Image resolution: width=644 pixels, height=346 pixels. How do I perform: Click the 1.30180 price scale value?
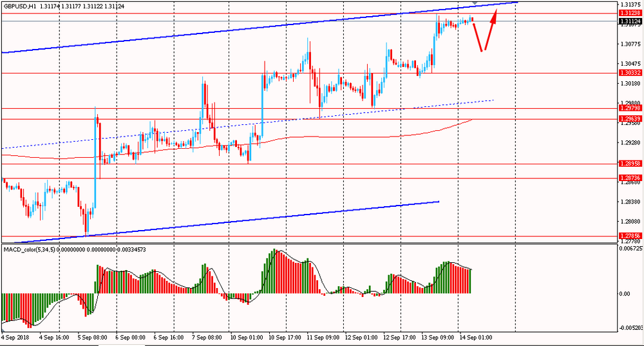click(630, 83)
